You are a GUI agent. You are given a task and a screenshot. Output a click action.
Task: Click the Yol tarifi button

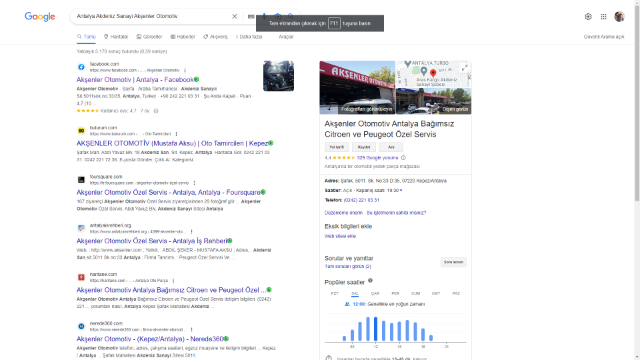337,147
